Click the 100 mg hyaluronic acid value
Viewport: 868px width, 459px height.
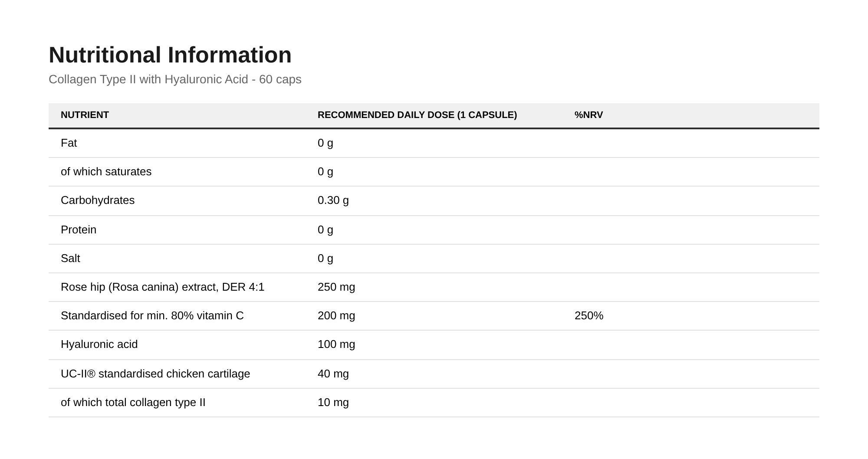[336, 344]
